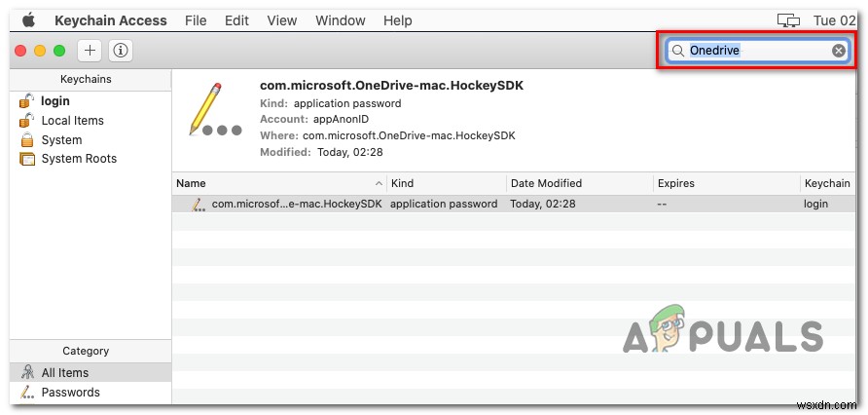Click the login keychain padlock icon

click(26, 100)
